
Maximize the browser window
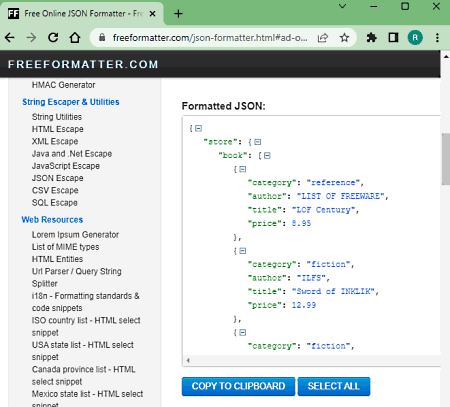[x=405, y=6]
